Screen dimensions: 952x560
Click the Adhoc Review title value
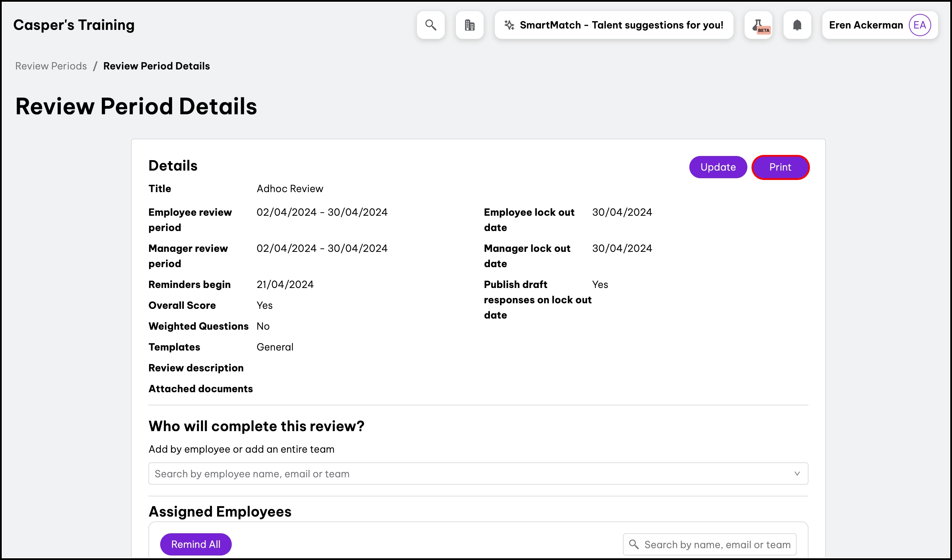[290, 188]
